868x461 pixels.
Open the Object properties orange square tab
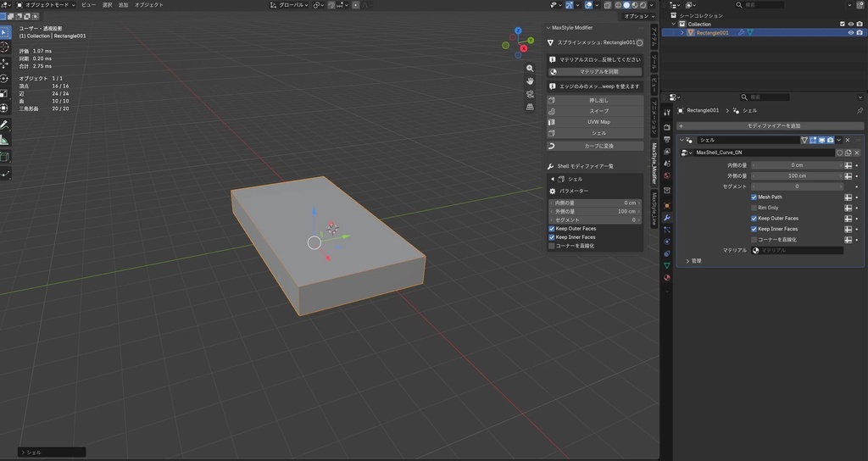pyautogui.click(x=667, y=205)
